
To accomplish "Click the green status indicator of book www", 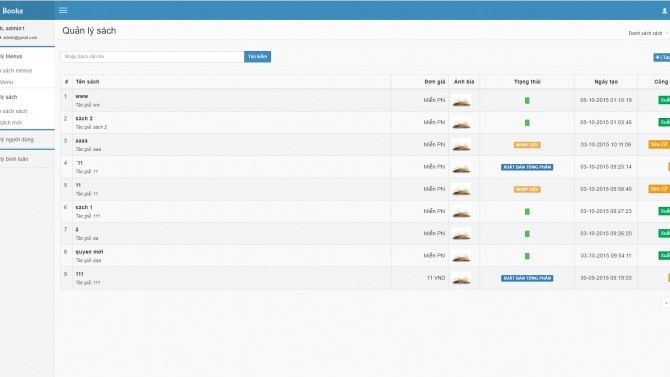I will click(527, 100).
